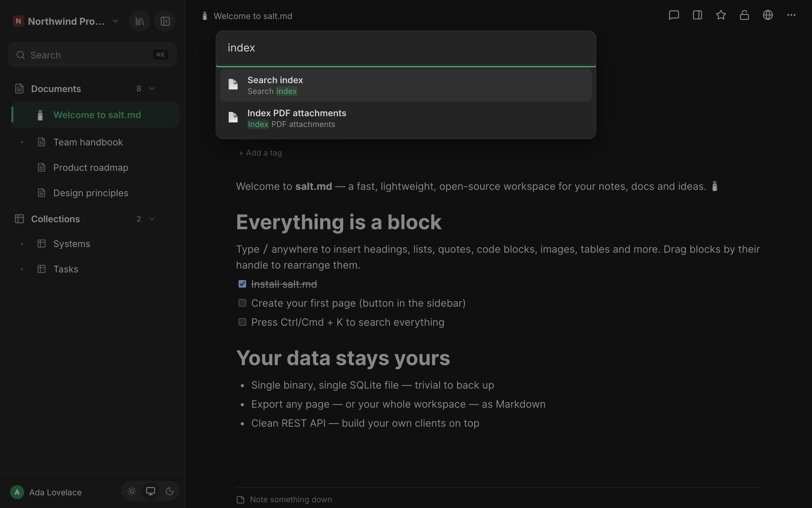Viewport: 812px width, 508px height.
Task: Open the three-dot more options menu
Action: [791, 15]
